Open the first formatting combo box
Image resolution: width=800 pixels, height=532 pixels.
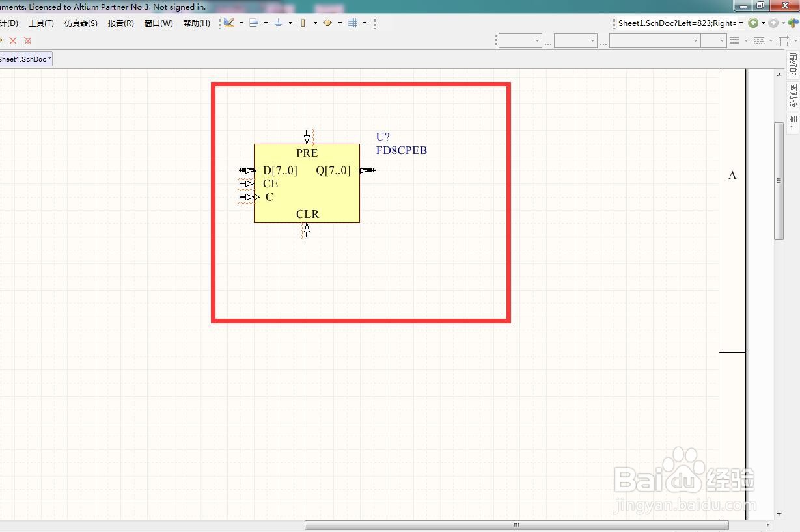pos(520,40)
